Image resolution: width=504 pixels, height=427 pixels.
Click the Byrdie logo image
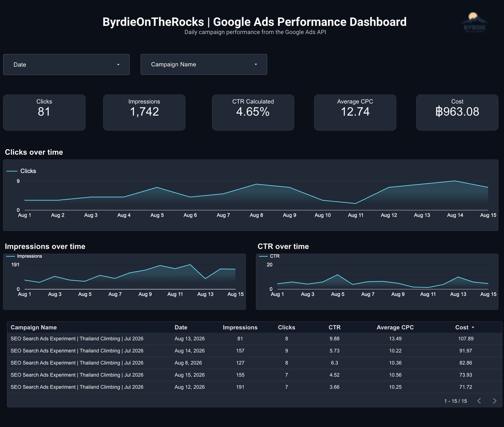tap(474, 22)
